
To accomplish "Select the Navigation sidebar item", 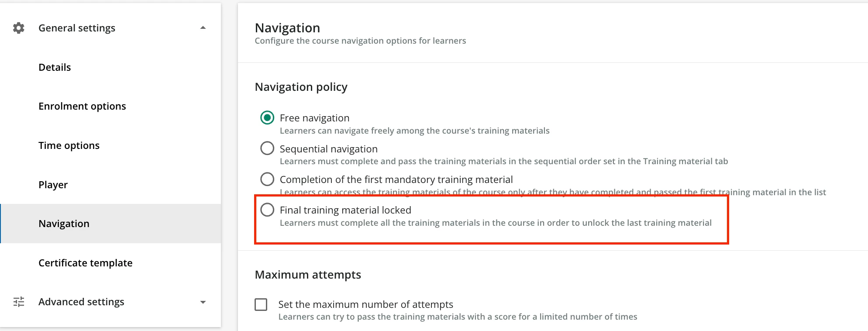I will [64, 224].
